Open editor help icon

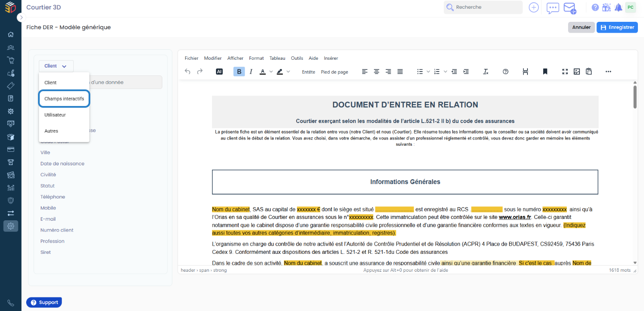506,72
